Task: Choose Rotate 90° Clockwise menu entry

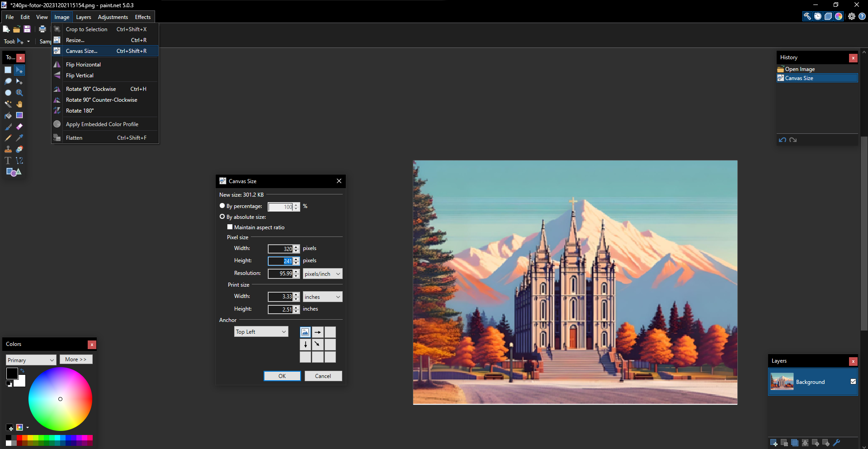Action: pos(105,89)
